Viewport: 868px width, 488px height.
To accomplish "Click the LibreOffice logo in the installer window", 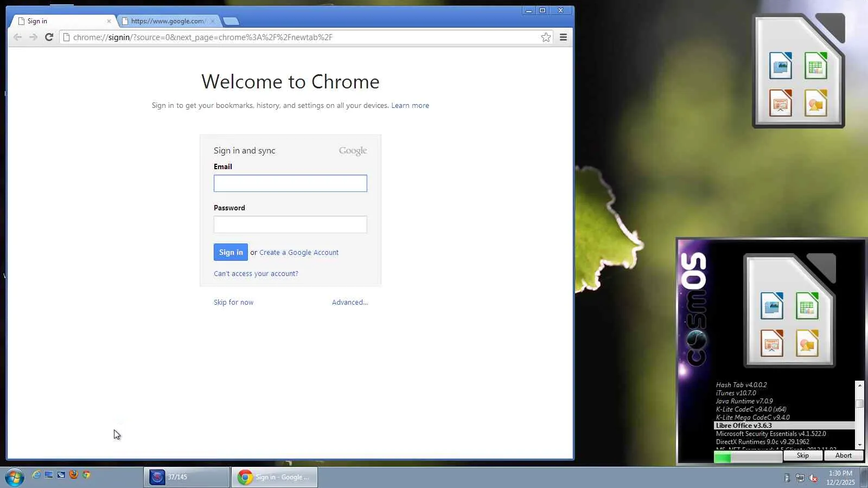I will click(x=789, y=311).
